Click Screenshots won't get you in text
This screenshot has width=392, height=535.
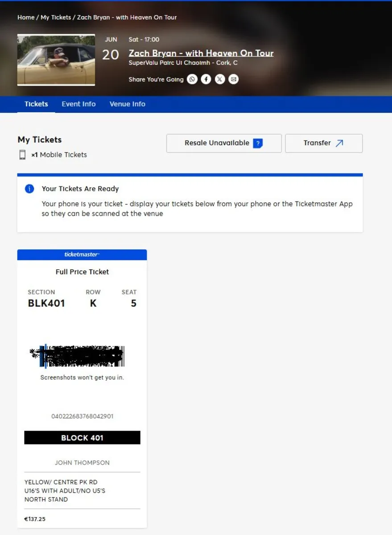82,378
